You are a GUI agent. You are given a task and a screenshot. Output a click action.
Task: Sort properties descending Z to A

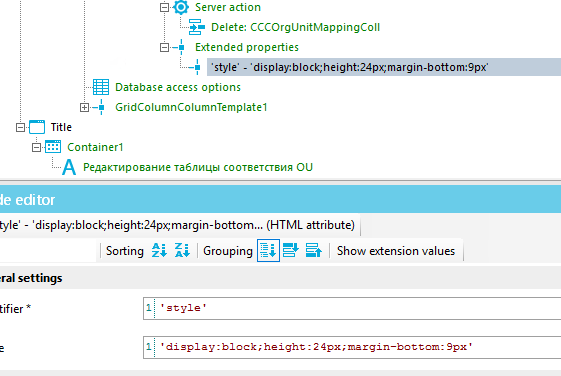[182, 250]
